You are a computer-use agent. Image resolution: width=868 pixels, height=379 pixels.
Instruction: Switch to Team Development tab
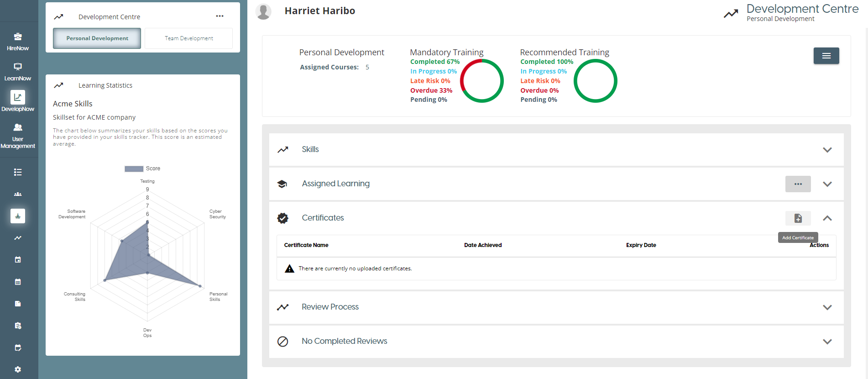click(x=188, y=38)
